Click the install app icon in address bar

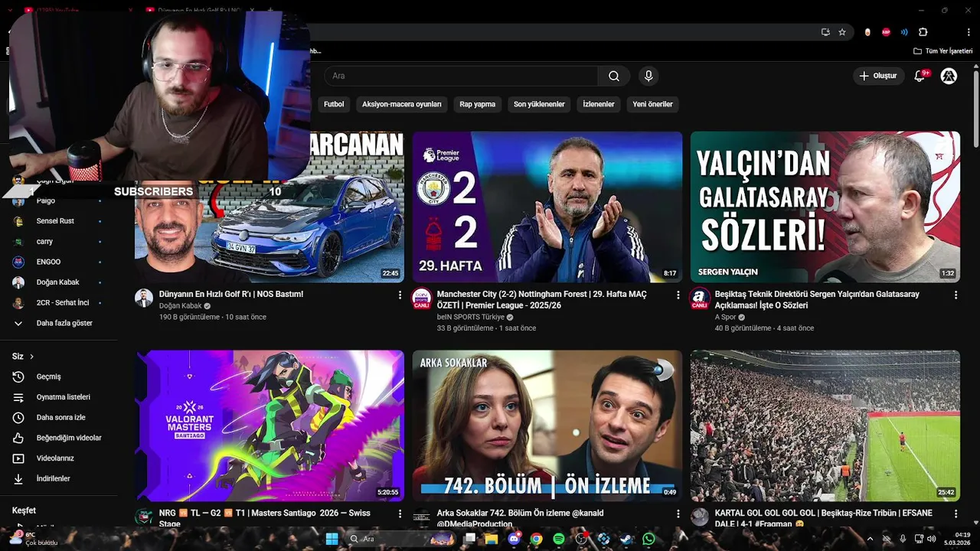[x=825, y=32]
